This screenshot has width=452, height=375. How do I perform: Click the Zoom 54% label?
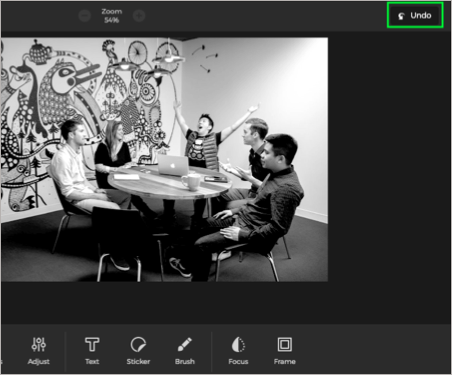[x=112, y=16]
